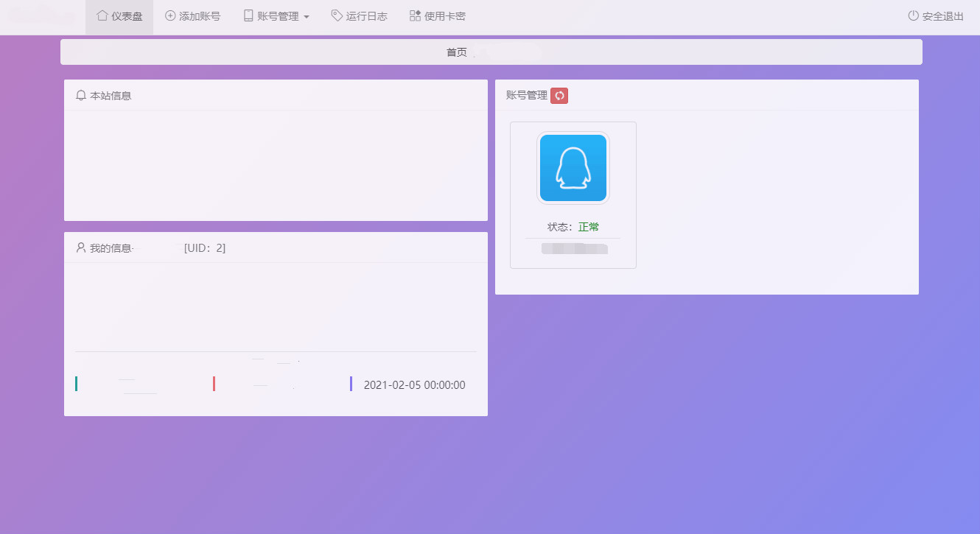Open the 账号管理 menu label in navbar
The height and width of the screenshot is (534, 980).
[278, 16]
